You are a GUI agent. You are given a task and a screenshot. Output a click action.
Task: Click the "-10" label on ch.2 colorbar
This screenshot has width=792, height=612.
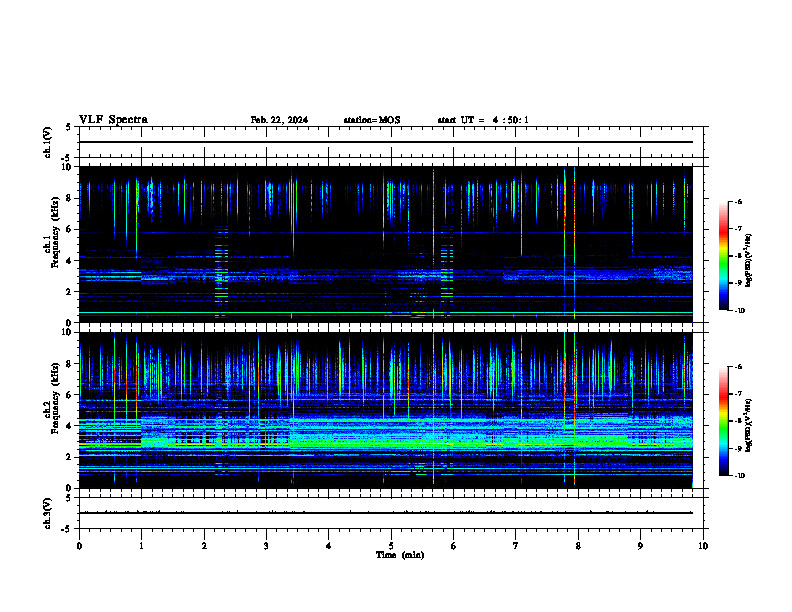pos(739,475)
